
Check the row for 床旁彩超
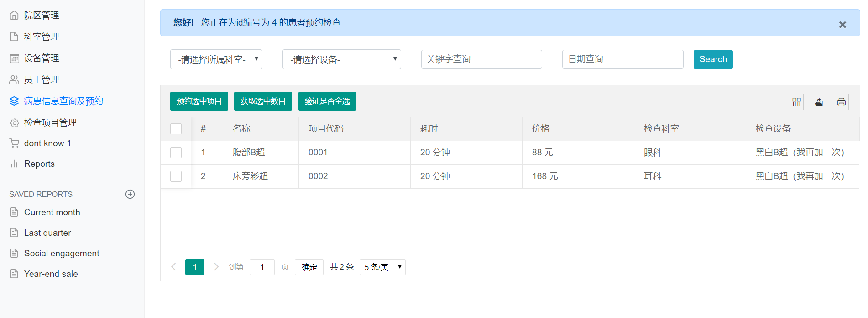[x=176, y=176]
